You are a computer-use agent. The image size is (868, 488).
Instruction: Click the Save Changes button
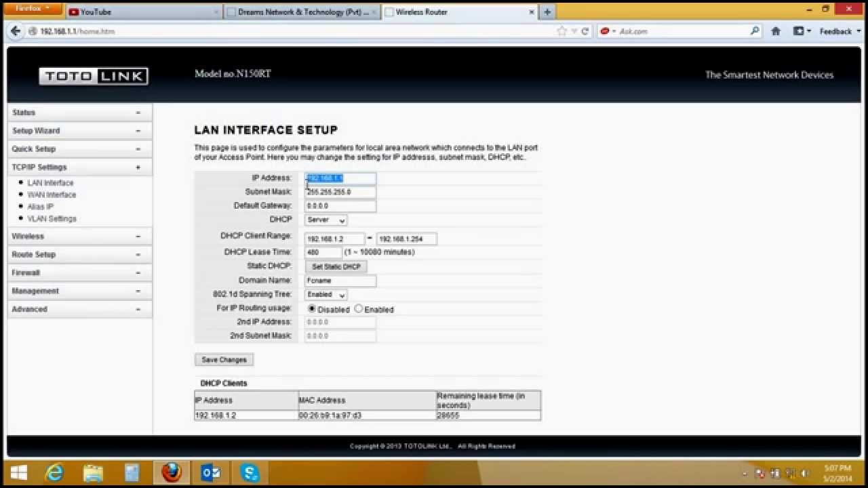click(224, 360)
